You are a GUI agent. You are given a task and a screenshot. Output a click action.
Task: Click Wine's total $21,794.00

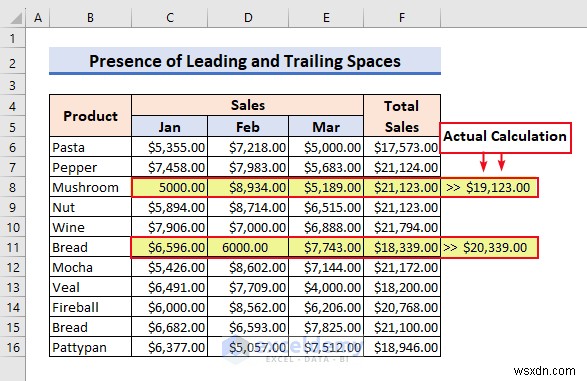[402, 227]
